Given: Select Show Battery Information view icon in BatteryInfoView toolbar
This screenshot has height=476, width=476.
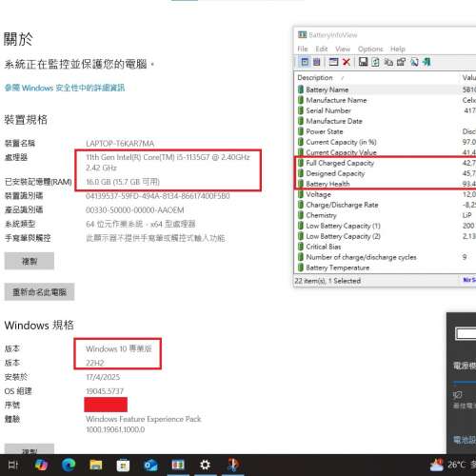Looking at the screenshot, I should click(x=305, y=62).
